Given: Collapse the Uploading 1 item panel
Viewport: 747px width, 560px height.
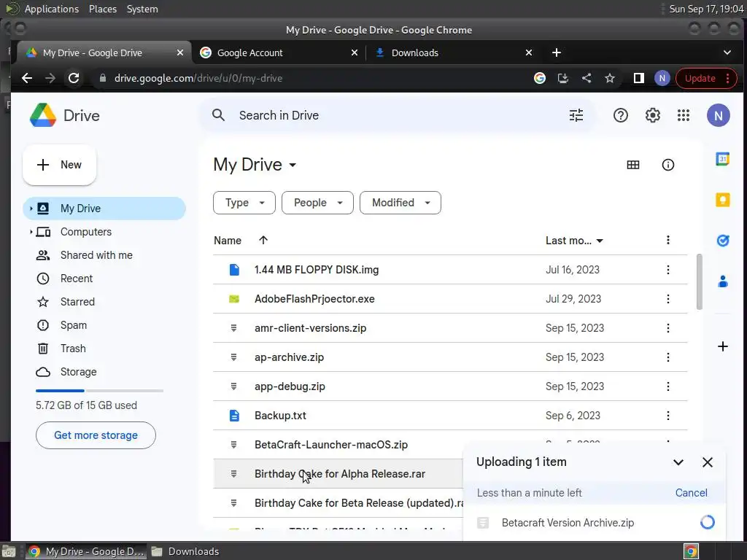Looking at the screenshot, I should pyautogui.click(x=678, y=462).
